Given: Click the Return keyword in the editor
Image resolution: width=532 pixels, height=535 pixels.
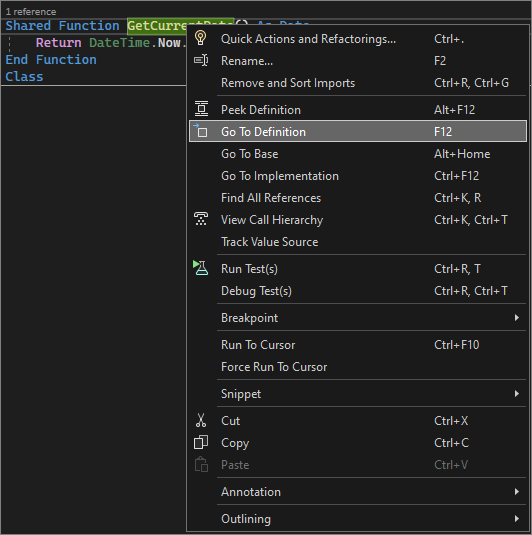Looking at the screenshot, I should [x=58, y=43].
